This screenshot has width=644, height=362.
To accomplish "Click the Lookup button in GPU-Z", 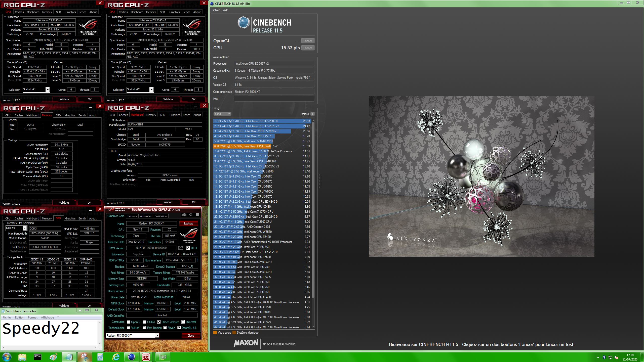I will pos(188,223).
